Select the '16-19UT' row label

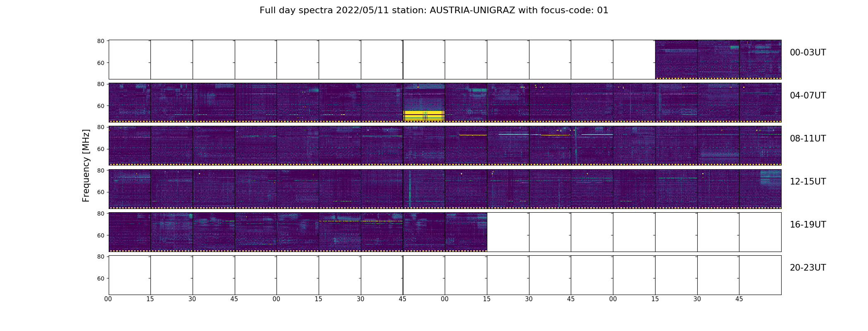pos(808,225)
